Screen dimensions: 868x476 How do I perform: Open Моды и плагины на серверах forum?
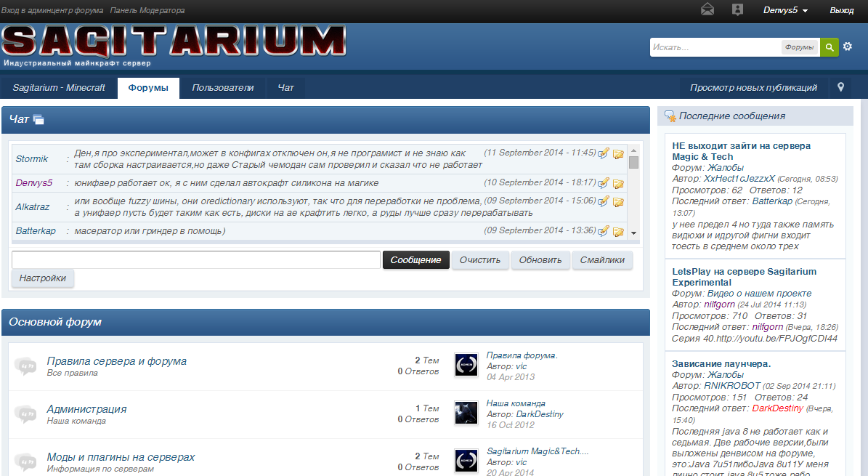click(121, 457)
